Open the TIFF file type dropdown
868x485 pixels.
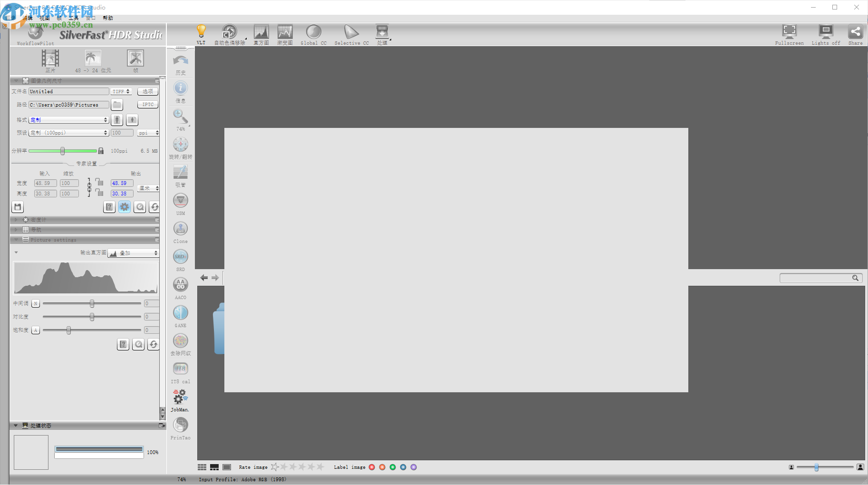click(x=121, y=91)
